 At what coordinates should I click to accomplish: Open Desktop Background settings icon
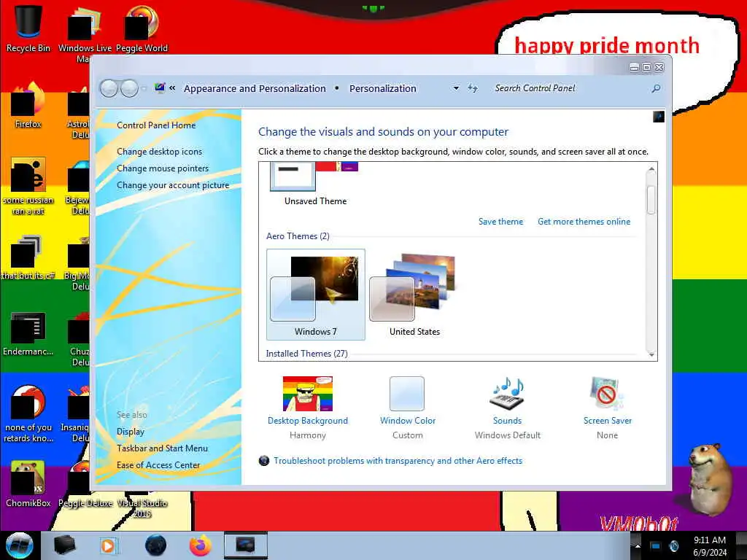pos(308,394)
